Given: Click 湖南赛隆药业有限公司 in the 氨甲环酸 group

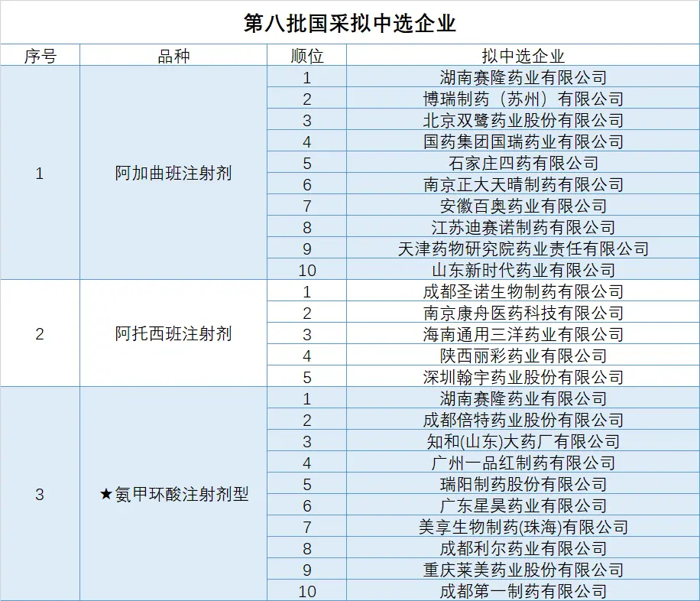Looking at the screenshot, I should point(523,398).
